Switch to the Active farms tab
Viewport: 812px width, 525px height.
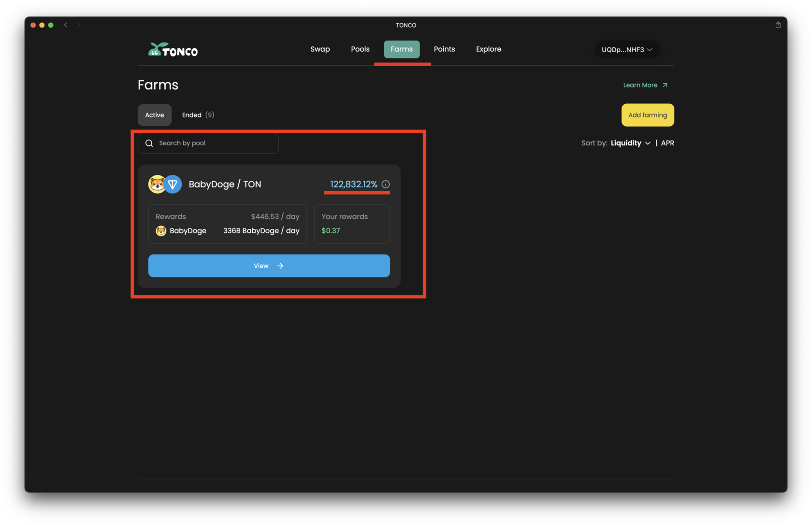[155, 115]
